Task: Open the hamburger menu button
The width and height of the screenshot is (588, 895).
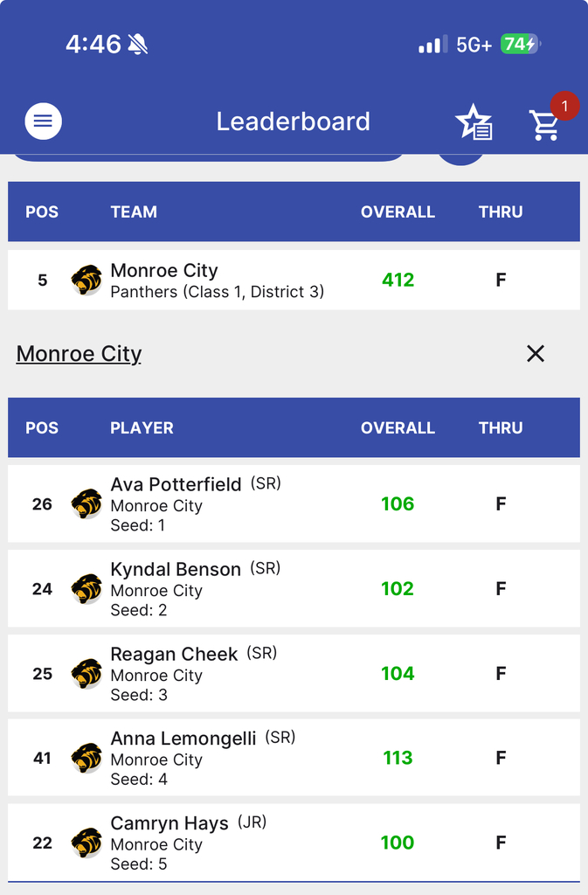Action: 43,121
